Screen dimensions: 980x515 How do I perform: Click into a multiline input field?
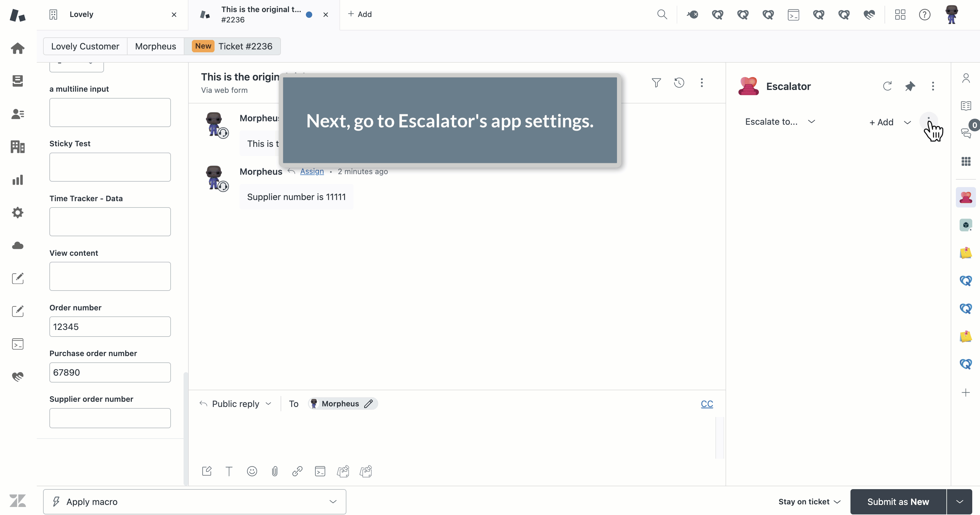110,112
